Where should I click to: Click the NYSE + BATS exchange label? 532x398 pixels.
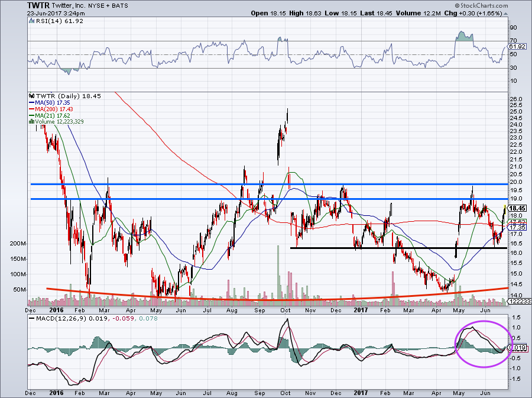click(x=109, y=6)
